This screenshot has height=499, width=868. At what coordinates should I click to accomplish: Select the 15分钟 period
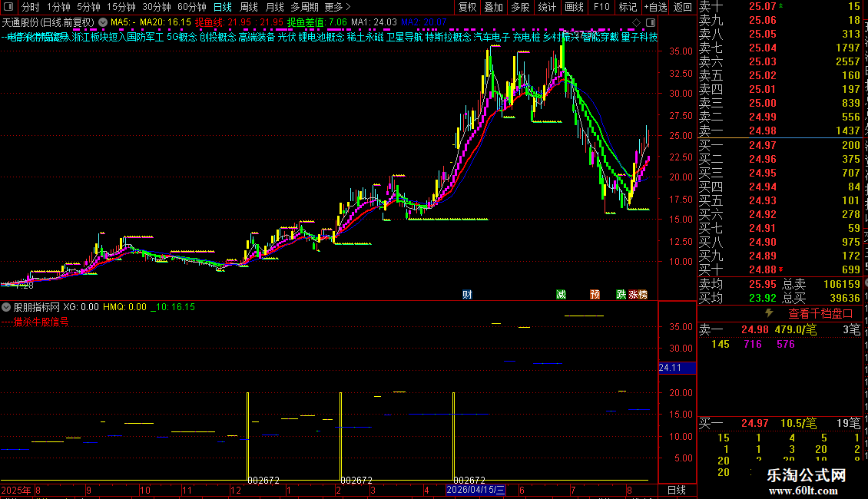[121, 7]
